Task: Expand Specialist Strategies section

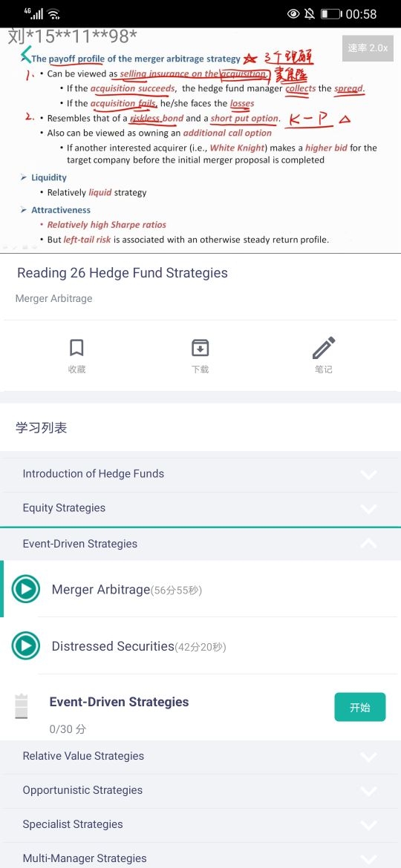Action: point(200,824)
